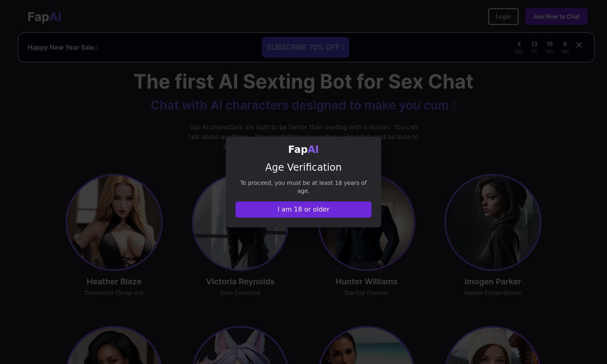Open the Login button

503,17
